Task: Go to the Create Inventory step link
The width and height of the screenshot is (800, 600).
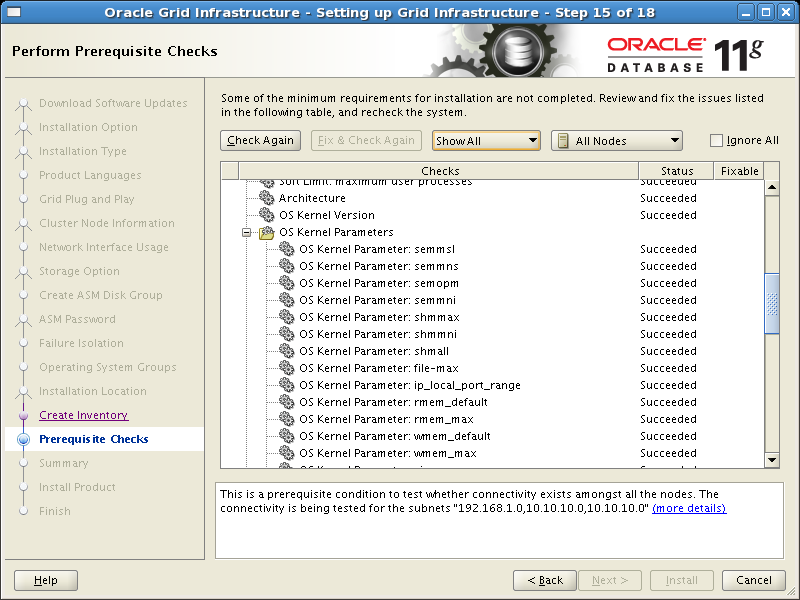Action: 84,415
